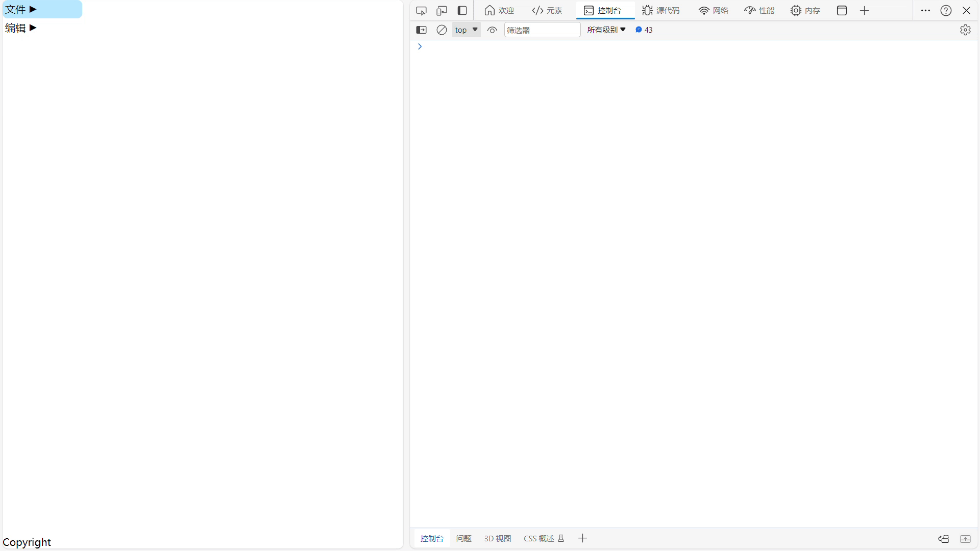
Task: Switch to the 元素 (Elements) tab
Action: click(x=547, y=11)
